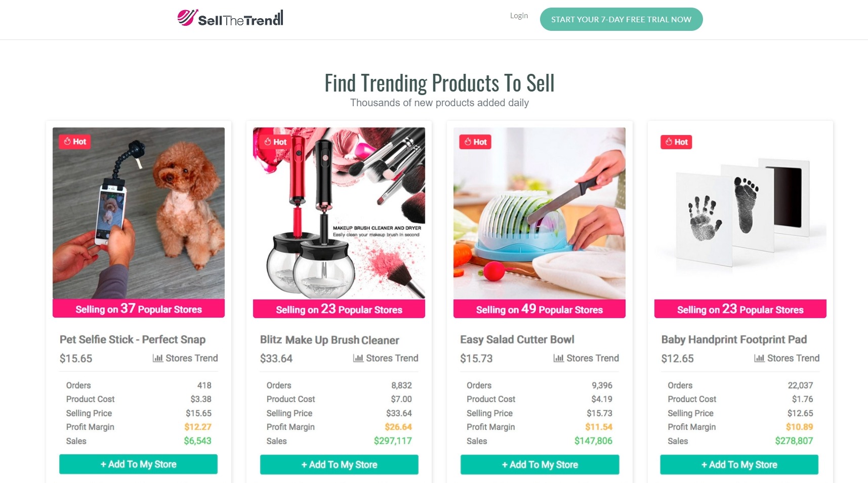Open the Pet Selfie Stick product image

pyautogui.click(x=139, y=213)
